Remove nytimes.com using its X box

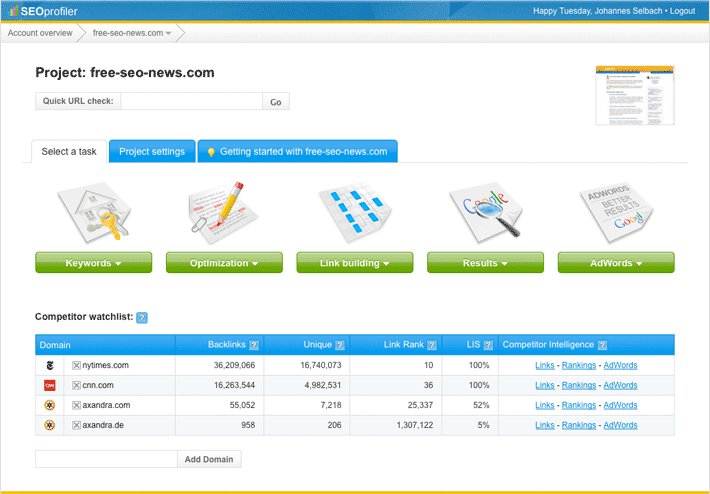[x=76, y=366]
